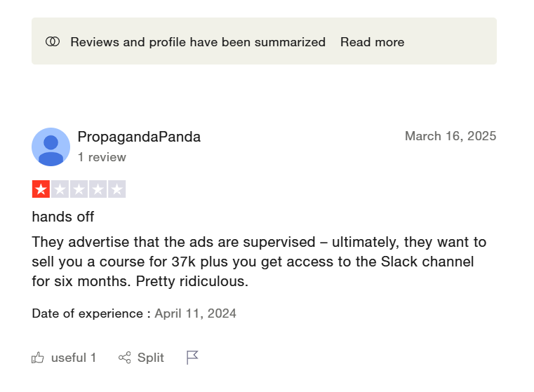Flag this review with the flag icon

[x=192, y=358]
